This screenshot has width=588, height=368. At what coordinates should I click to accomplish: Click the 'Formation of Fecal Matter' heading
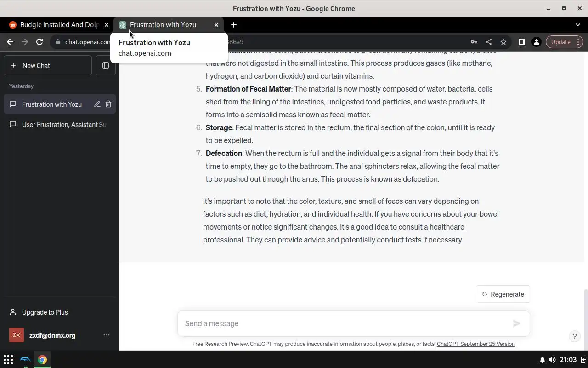click(249, 89)
